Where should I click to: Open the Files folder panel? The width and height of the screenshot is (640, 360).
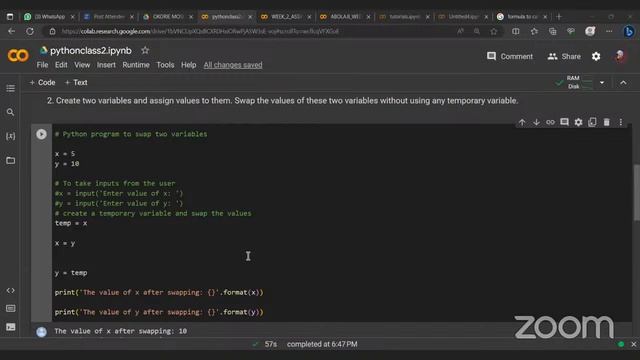click(x=11, y=160)
